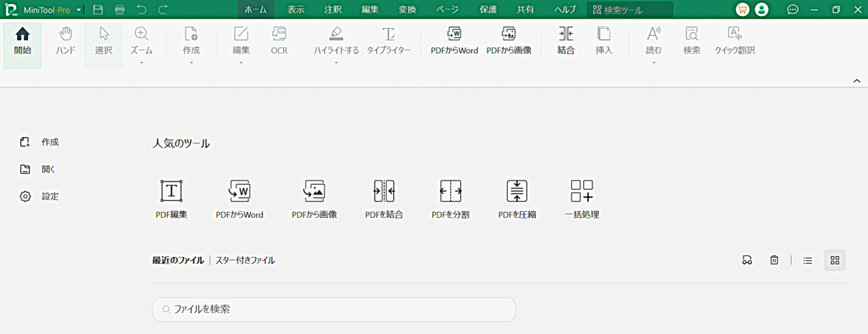Open the feedback chat bubble icon
This screenshot has width=868, height=334.
(x=793, y=9)
